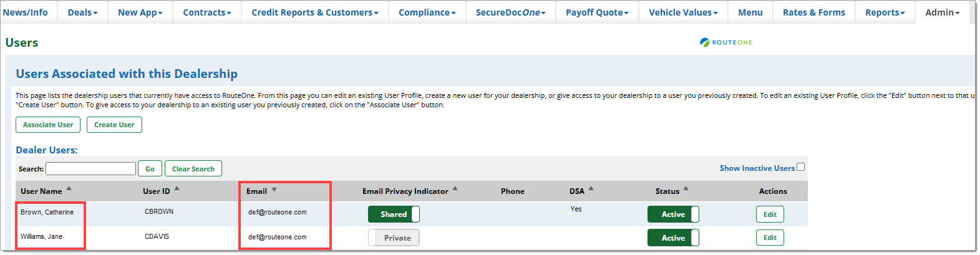
Task: Check the Show Inactive Users checkbox
Action: point(801,167)
